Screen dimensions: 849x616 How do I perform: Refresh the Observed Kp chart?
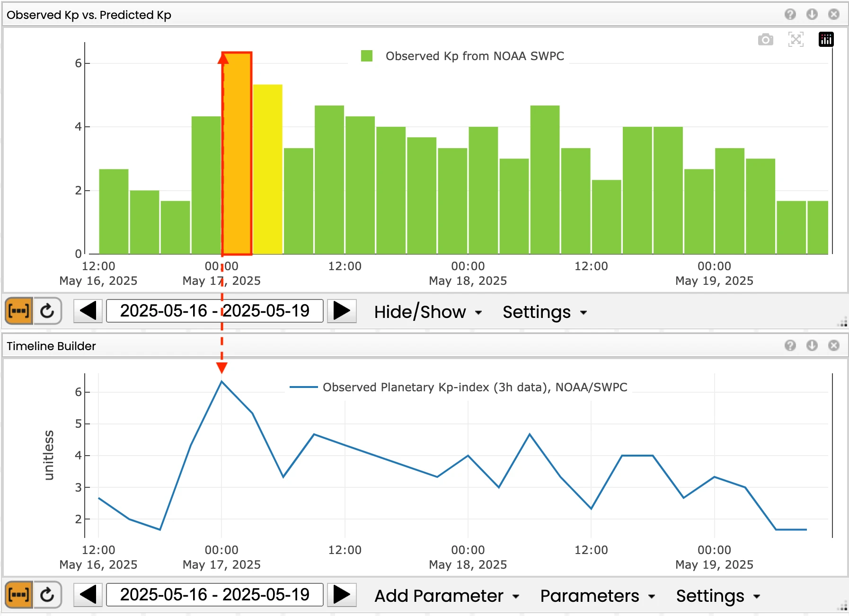[x=47, y=311]
